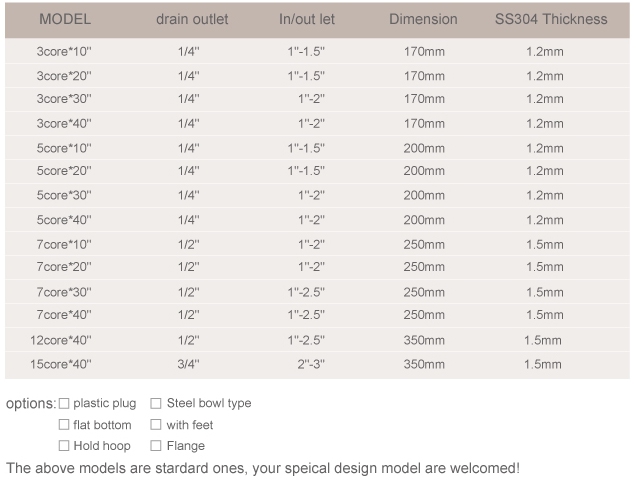The height and width of the screenshot is (487, 636).
Task: Enable the flat bottom checkbox
Action: (64, 425)
